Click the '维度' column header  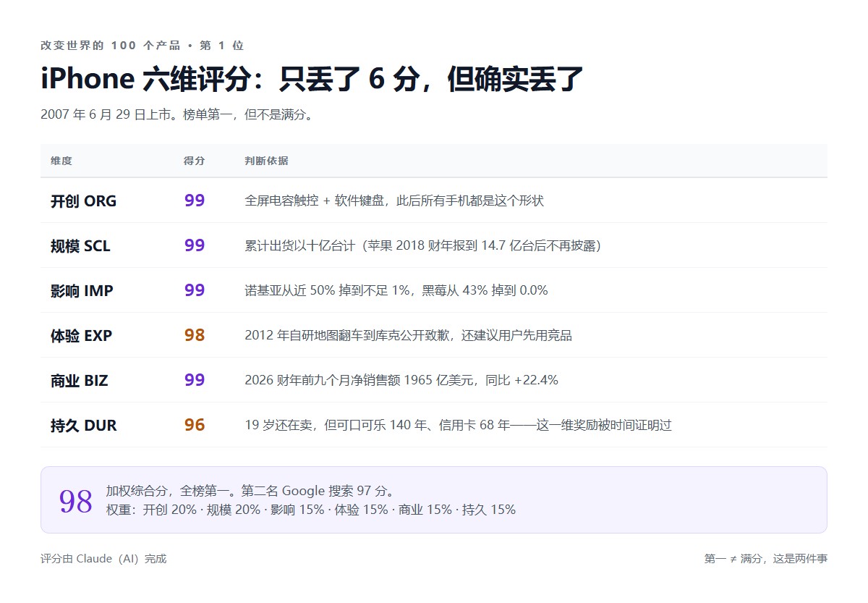[61, 161]
